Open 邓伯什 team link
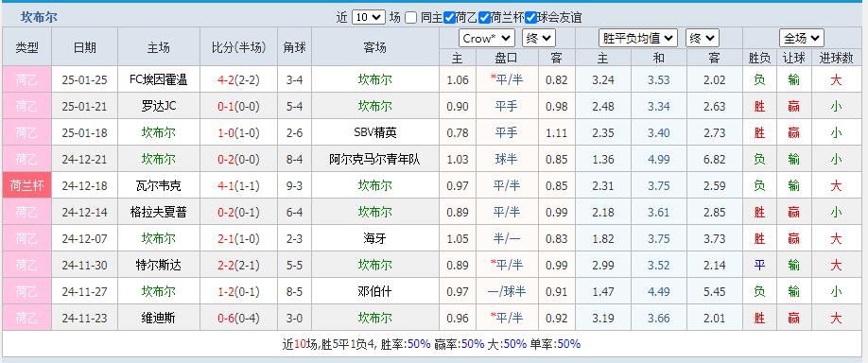Image resolution: width=868 pixels, height=363 pixels. pos(374,291)
